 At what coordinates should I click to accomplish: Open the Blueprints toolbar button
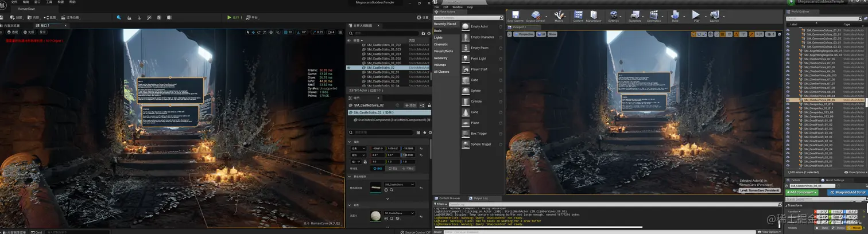tap(635, 15)
